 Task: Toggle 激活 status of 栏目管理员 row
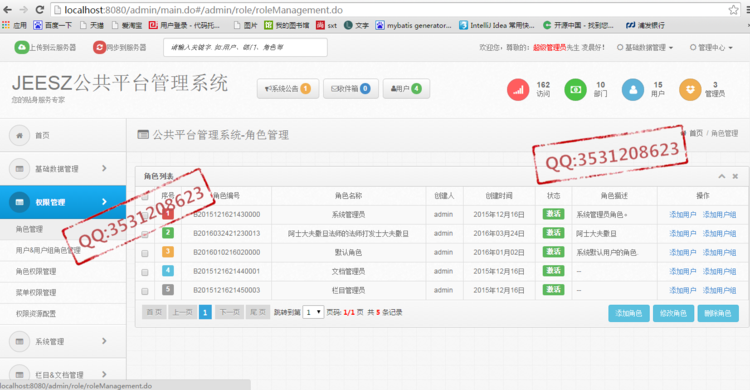(553, 290)
